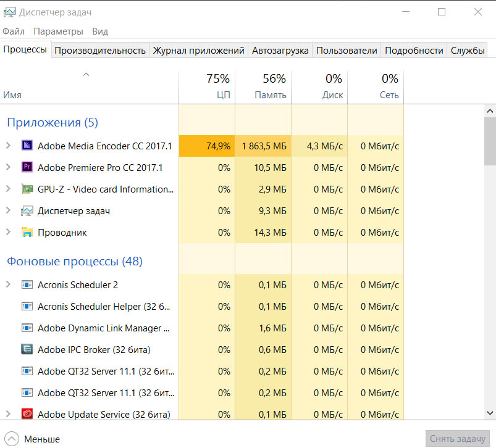This screenshot has height=448, width=496.
Task: Click the Adobe Dynamic Link Manager icon
Action: (27, 328)
